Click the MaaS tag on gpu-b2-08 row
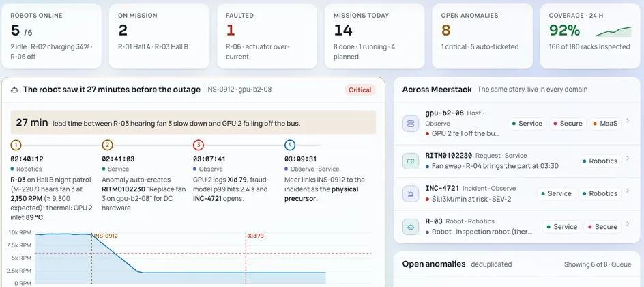The height and width of the screenshot is (287, 644). click(605, 124)
